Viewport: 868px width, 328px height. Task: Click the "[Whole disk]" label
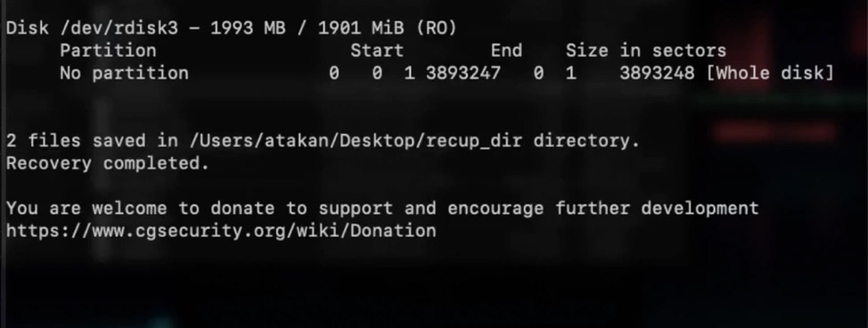(770, 72)
